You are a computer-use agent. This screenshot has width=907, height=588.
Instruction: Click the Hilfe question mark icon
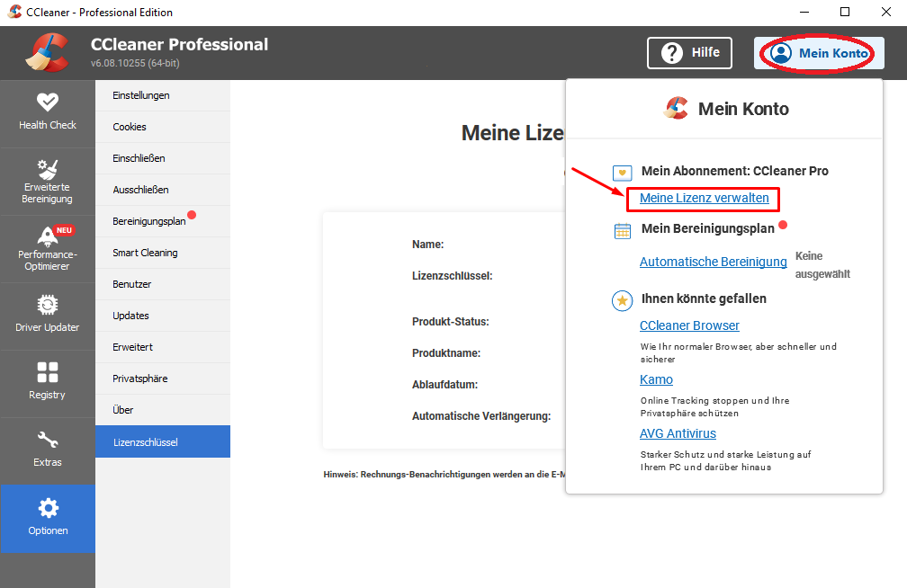point(672,53)
